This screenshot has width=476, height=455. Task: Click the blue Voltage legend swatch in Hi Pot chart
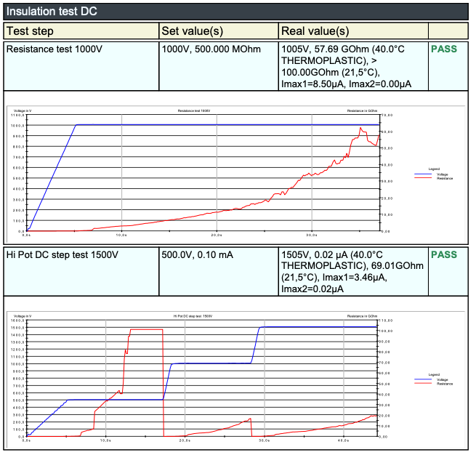click(422, 379)
